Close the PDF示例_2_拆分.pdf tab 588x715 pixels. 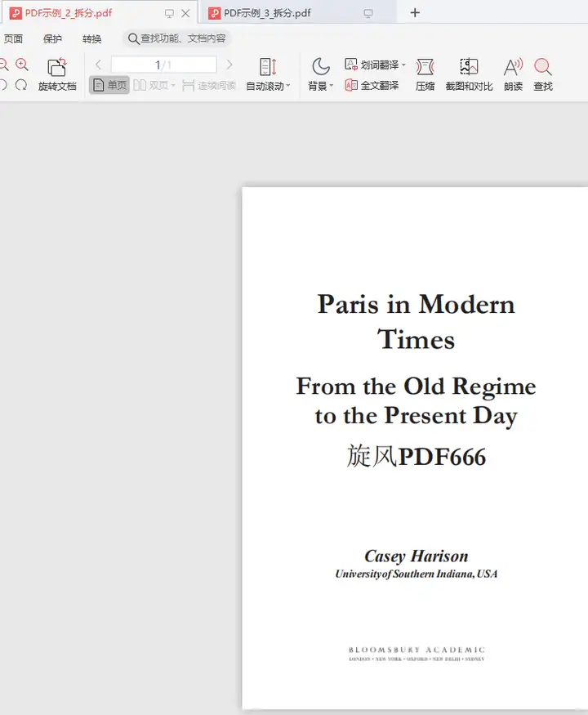point(185,14)
